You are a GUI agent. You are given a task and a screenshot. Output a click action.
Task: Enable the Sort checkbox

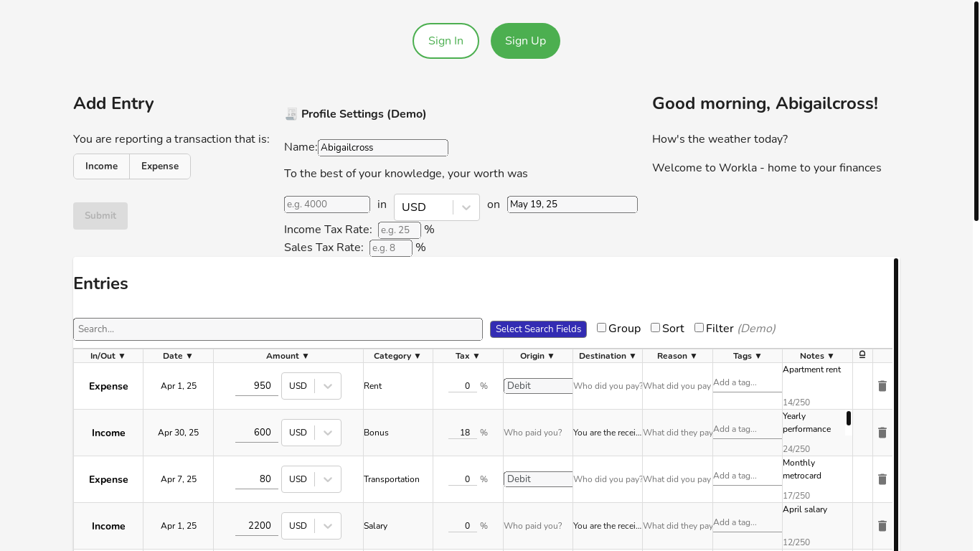(x=655, y=327)
